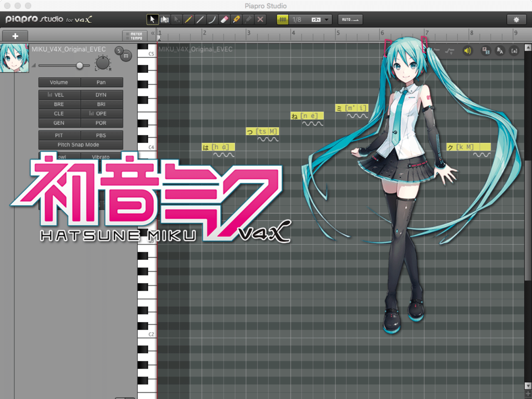Open the 1/8 quantize dropdown
The image size is (532, 399).
point(310,20)
